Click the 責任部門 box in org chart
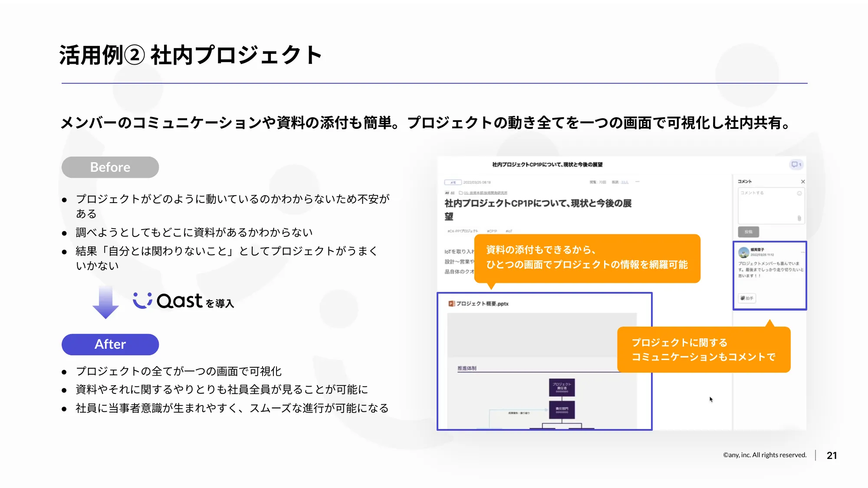 (x=562, y=410)
